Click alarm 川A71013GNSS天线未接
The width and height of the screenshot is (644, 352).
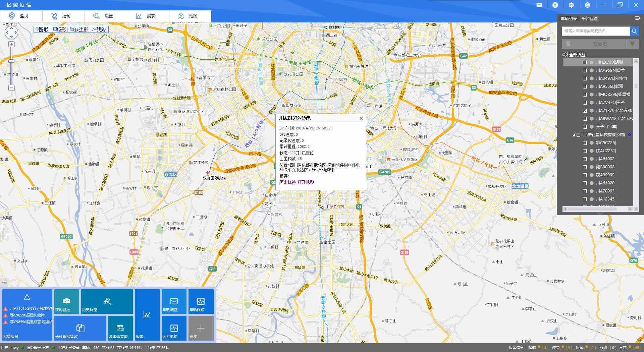(x=28, y=308)
